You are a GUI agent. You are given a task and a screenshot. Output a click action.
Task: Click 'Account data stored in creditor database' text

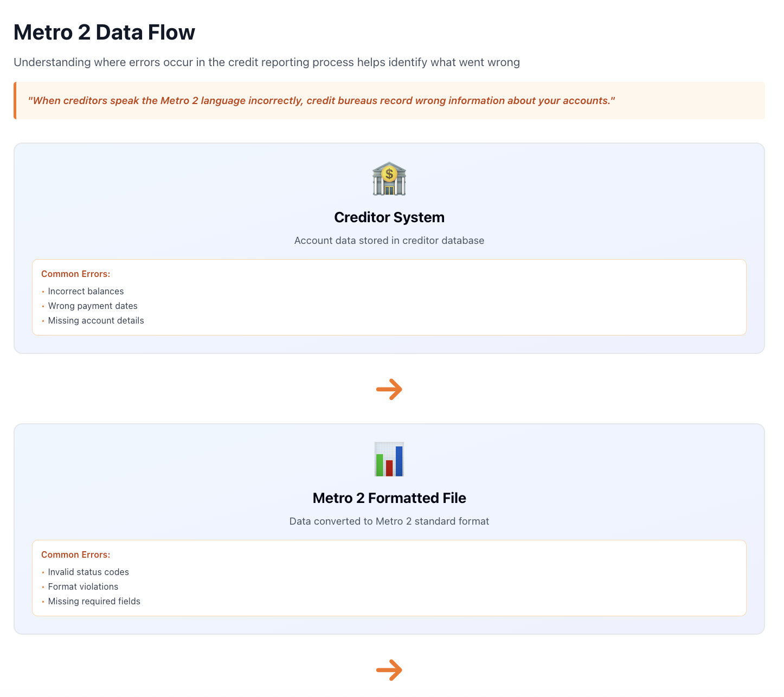click(389, 241)
